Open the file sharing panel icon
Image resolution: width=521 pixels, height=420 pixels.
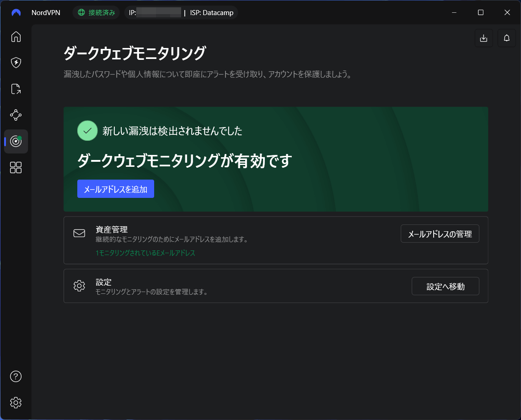[x=16, y=89]
